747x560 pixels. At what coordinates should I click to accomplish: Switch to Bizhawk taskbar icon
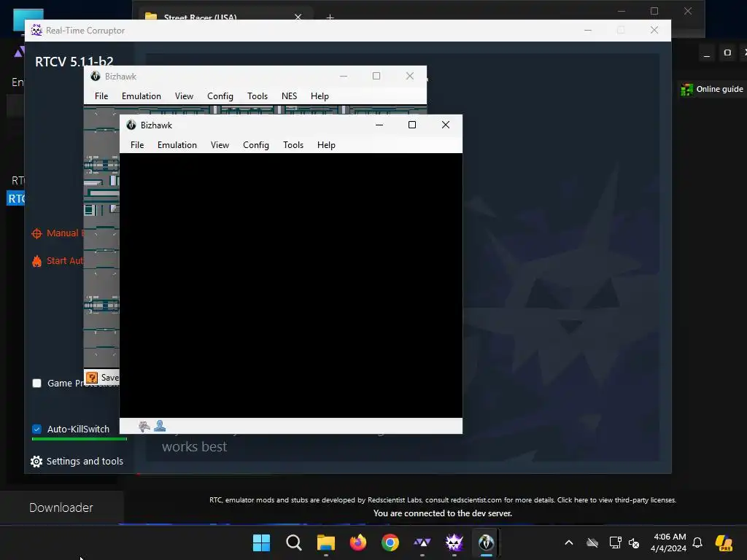[x=487, y=542]
